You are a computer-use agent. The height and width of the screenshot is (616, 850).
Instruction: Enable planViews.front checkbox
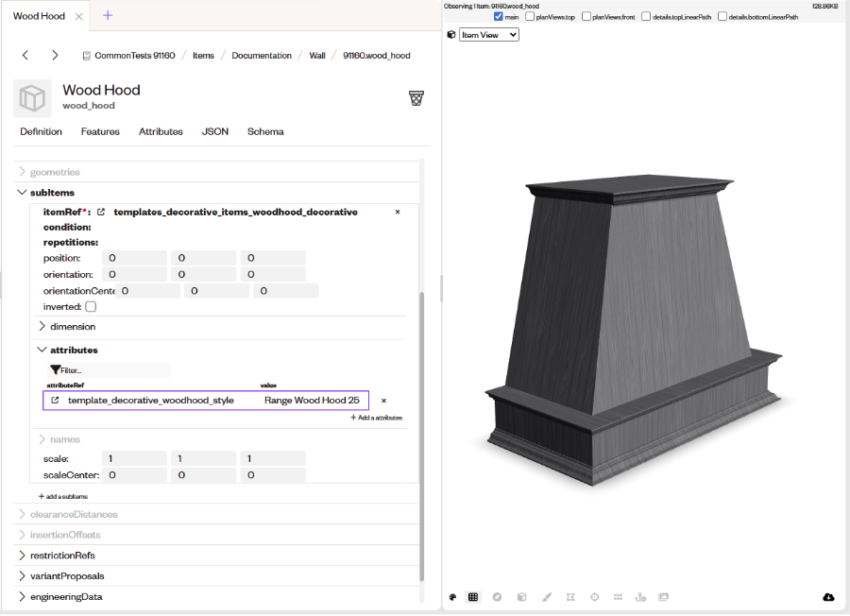tap(586, 17)
